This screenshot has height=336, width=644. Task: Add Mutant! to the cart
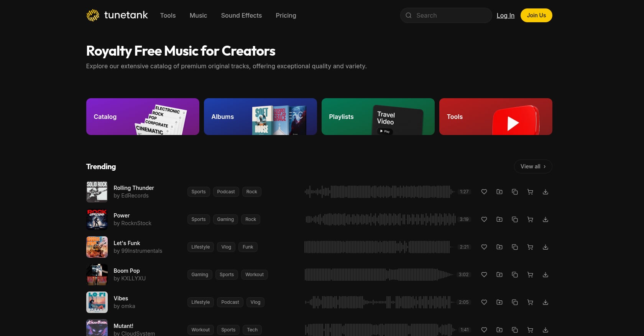pyautogui.click(x=530, y=330)
